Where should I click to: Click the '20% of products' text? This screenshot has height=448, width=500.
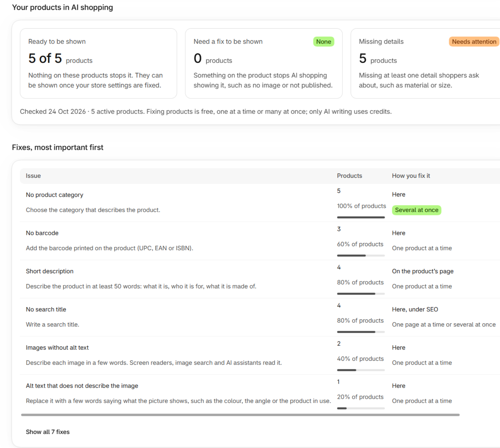tap(360, 397)
